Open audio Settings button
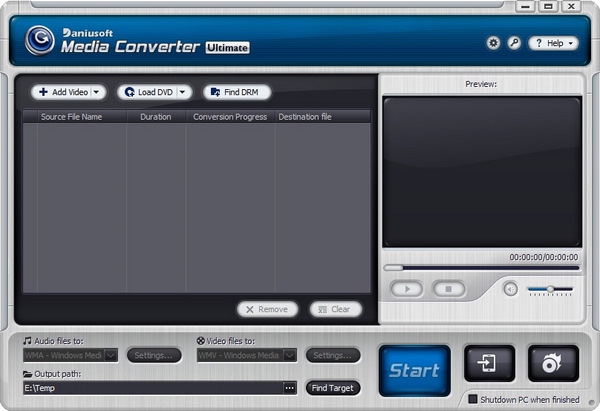The width and height of the screenshot is (600, 411). [x=154, y=356]
